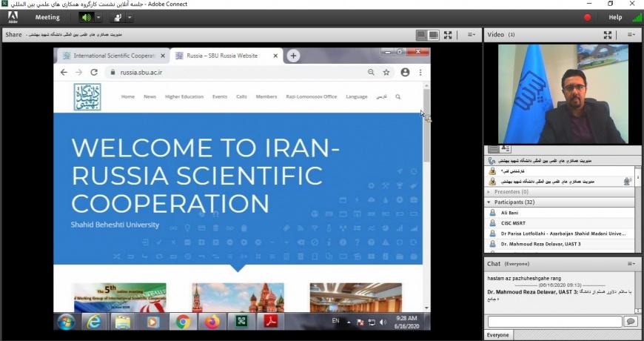Image resolution: width=644 pixels, height=341 pixels.
Task: Open the Chat pod options menu
Action: click(x=631, y=263)
